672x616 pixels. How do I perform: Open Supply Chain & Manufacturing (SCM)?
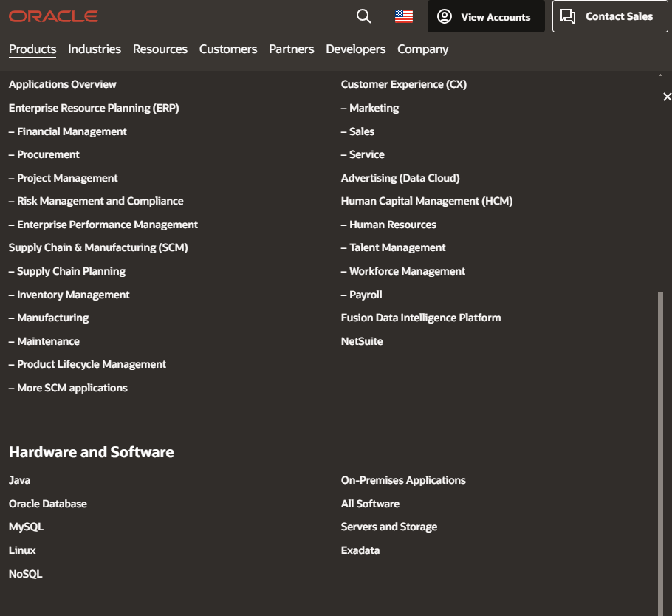[x=98, y=247]
